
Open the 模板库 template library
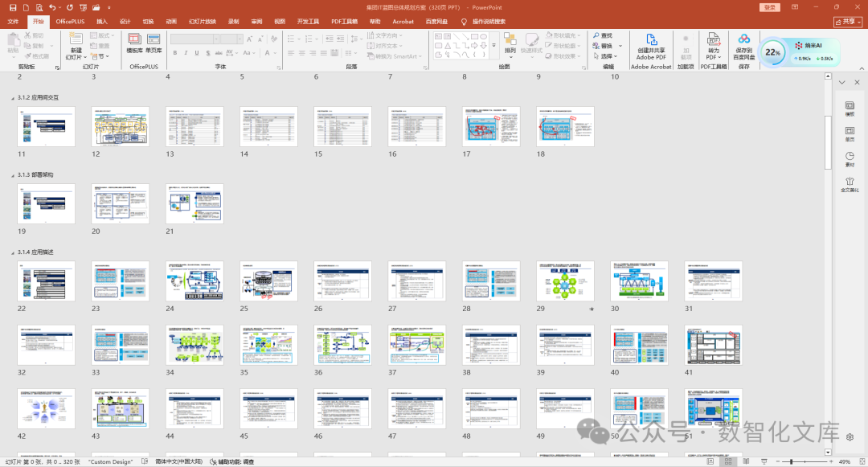[134, 43]
